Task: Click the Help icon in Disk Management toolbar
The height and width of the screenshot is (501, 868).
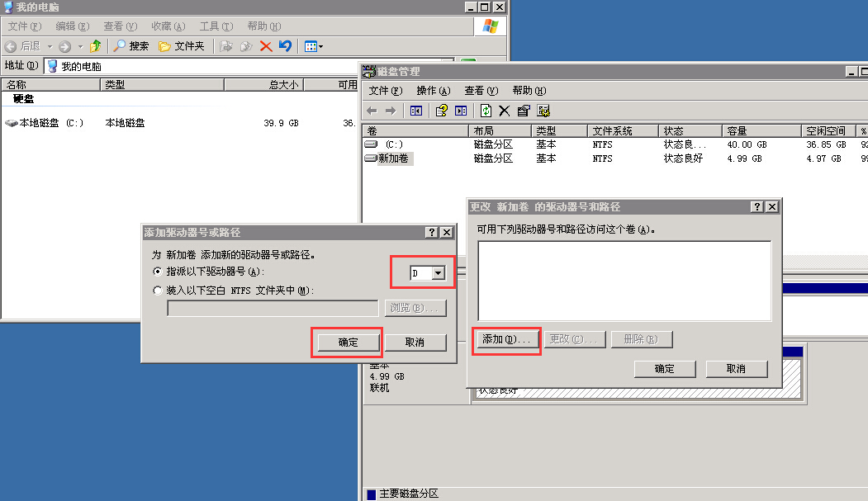Action: click(442, 111)
